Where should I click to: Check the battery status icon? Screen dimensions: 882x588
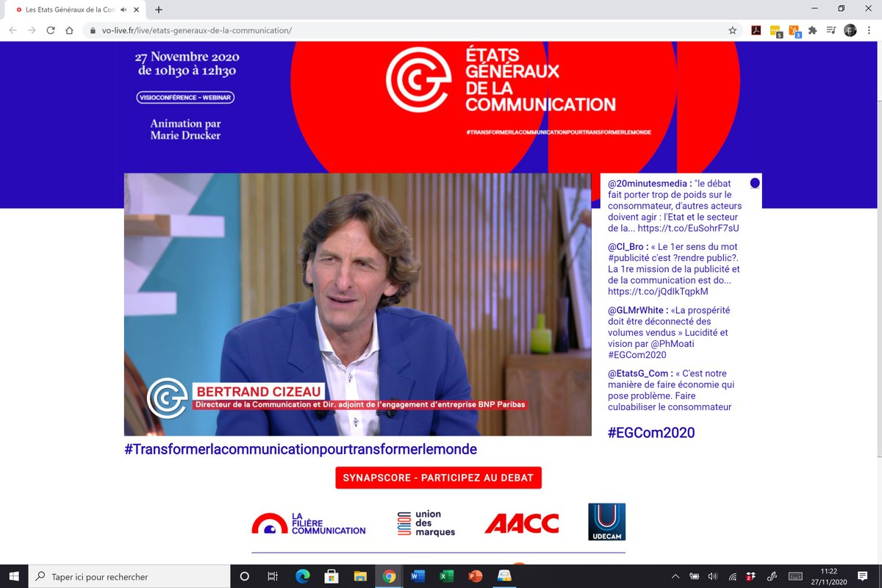pyautogui.click(x=695, y=576)
